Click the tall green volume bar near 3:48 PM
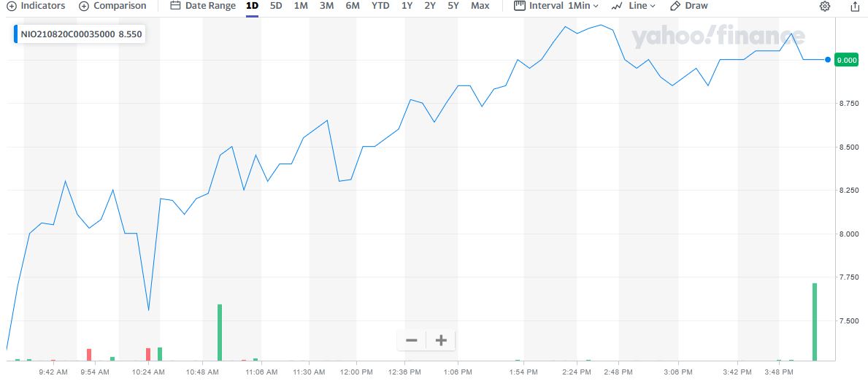This screenshot has height=384, width=868. coord(815,321)
